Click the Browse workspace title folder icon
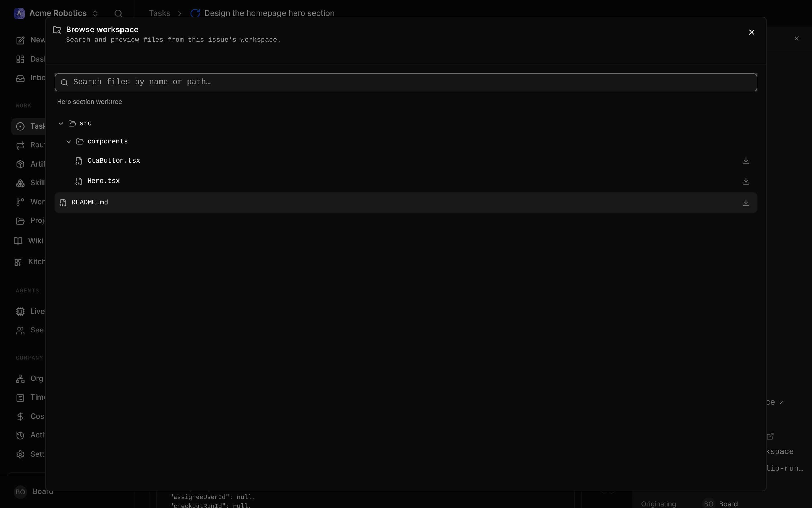This screenshot has width=812, height=508. point(57,30)
